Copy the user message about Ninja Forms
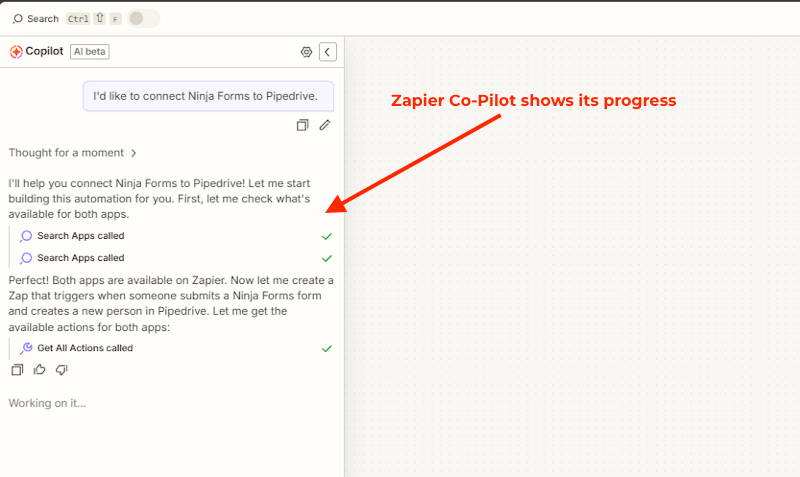 pos(303,125)
